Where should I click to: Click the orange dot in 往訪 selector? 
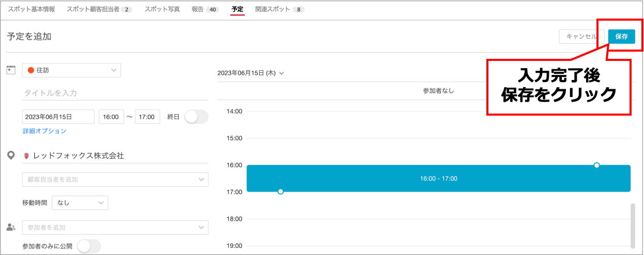coord(30,70)
